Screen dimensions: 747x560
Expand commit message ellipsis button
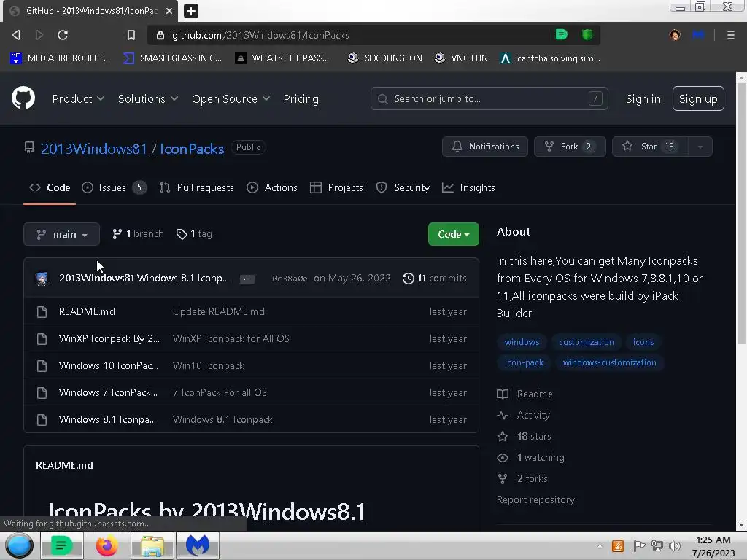click(247, 279)
